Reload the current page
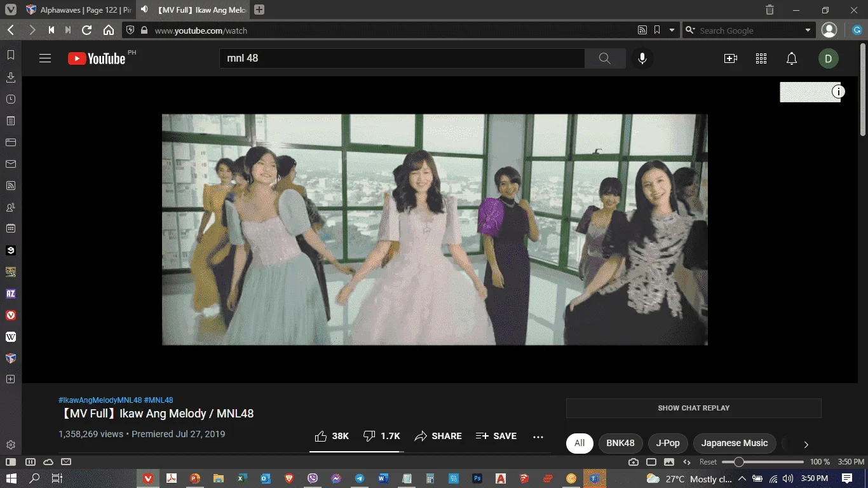 pyautogui.click(x=87, y=30)
